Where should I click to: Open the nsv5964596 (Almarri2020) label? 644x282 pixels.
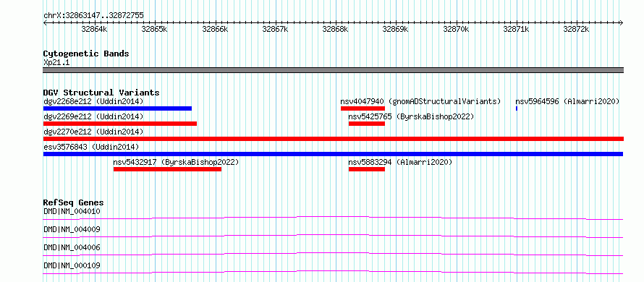tap(567, 101)
